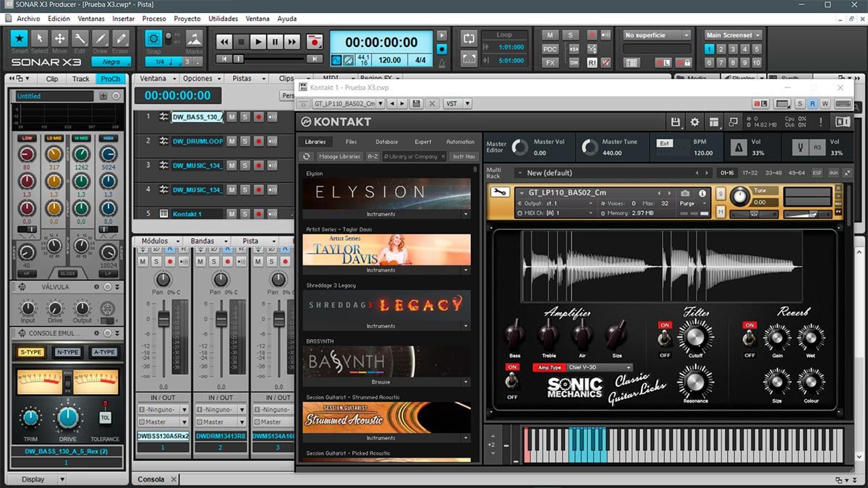The image size is (868, 488).
Task: Mute track DW_BASS_130
Action: [232, 116]
